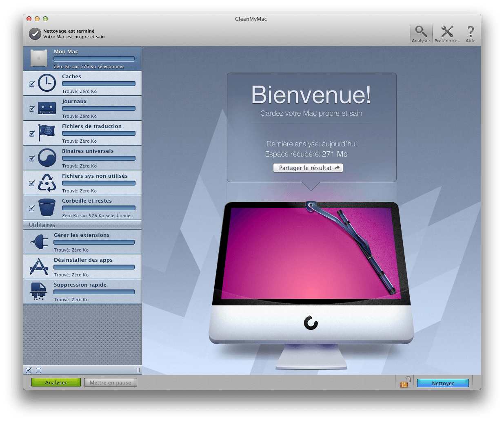Select the Caches clock icon
The width and height of the screenshot is (504, 422).
tap(47, 83)
